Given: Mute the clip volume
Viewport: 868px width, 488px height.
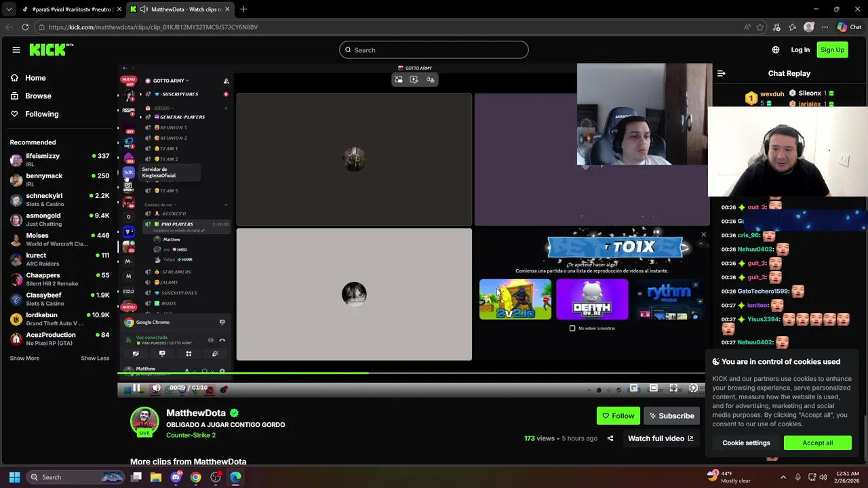Looking at the screenshot, I should tap(156, 388).
